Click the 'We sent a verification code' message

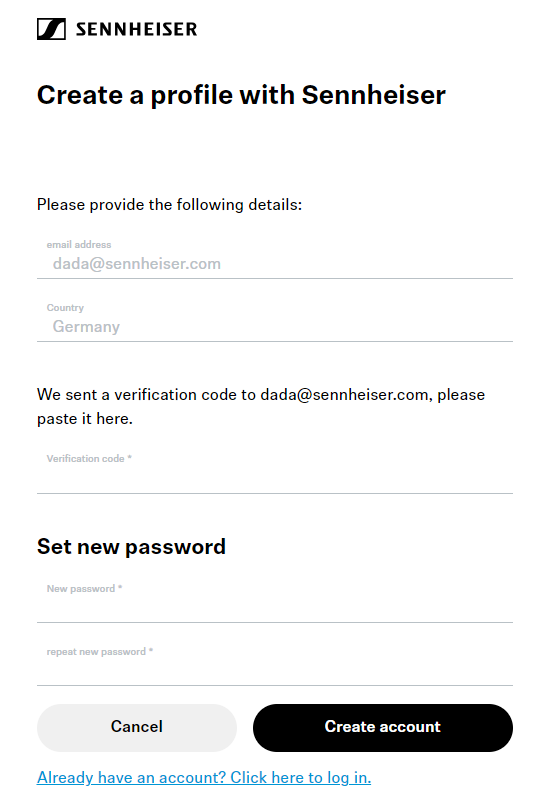(261, 395)
